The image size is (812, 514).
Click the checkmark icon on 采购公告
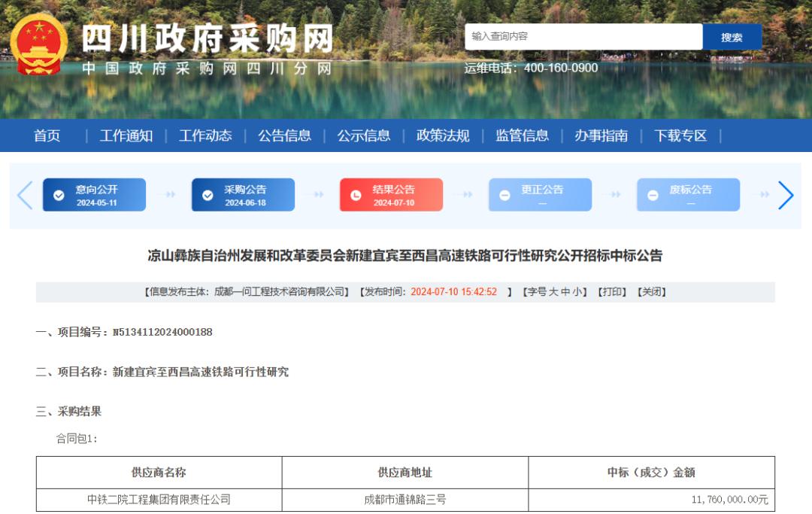pyautogui.click(x=208, y=196)
